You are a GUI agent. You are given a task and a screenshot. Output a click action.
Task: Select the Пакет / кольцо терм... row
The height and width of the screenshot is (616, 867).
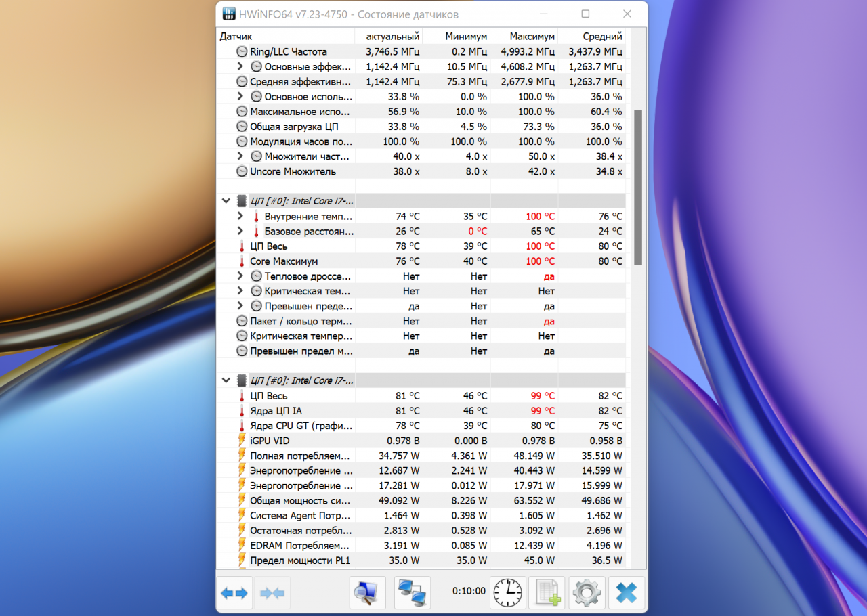click(421, 321)
